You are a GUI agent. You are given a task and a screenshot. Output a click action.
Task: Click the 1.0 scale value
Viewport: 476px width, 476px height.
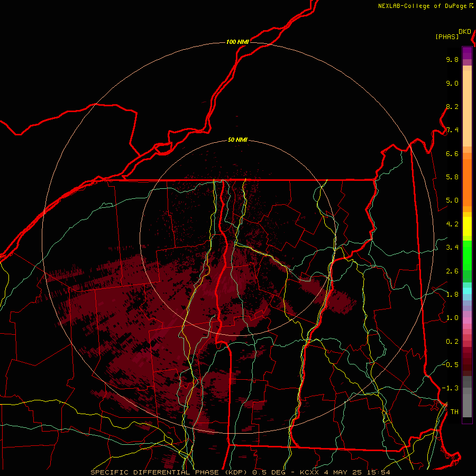click(452, 318)
